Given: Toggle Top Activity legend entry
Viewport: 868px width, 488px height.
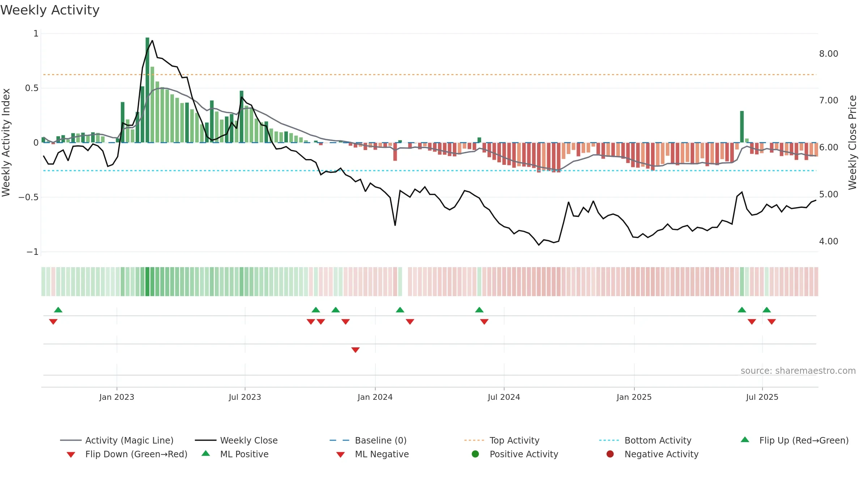Looking at the screenshot, I should (502, 440).
